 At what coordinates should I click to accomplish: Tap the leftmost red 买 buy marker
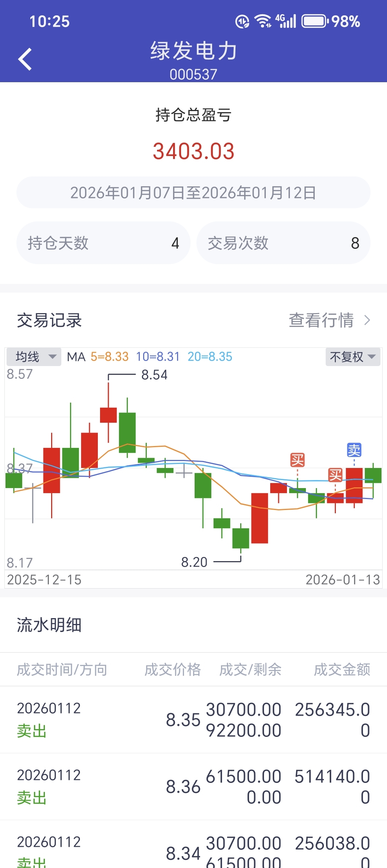(x=297, y=460)
